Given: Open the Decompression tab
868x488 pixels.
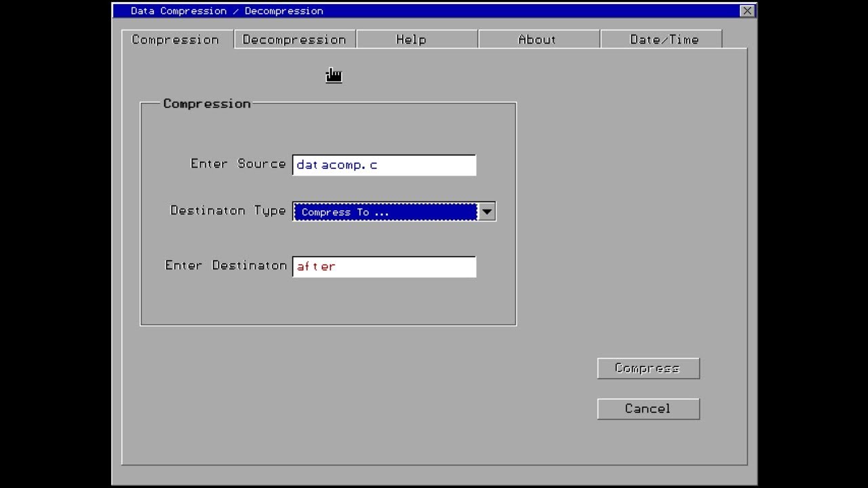Looking at the screenshot, I should pyautogui.click(x=295, y=39).
